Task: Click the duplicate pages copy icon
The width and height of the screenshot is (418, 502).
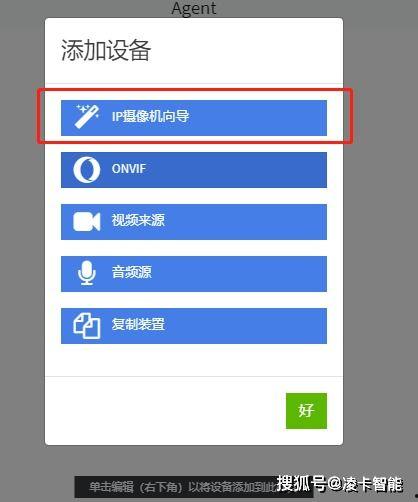Action: pos(87,325)
